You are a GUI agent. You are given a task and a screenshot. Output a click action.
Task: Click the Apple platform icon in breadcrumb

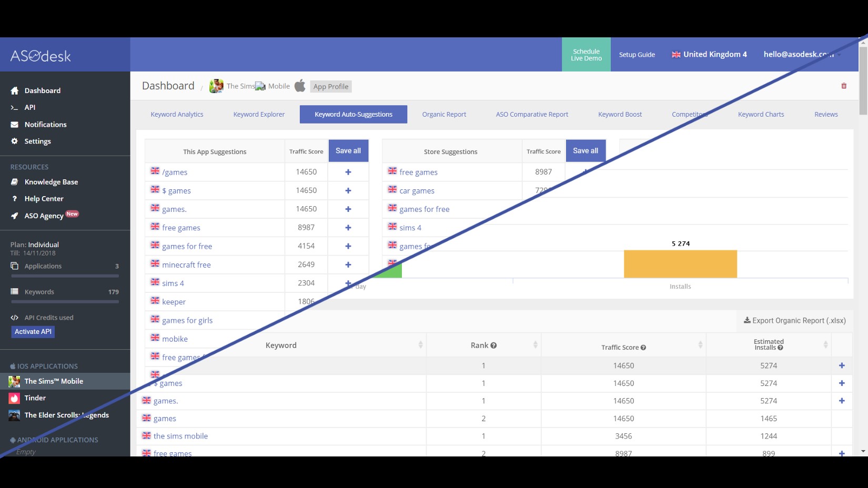pos(300,86)
